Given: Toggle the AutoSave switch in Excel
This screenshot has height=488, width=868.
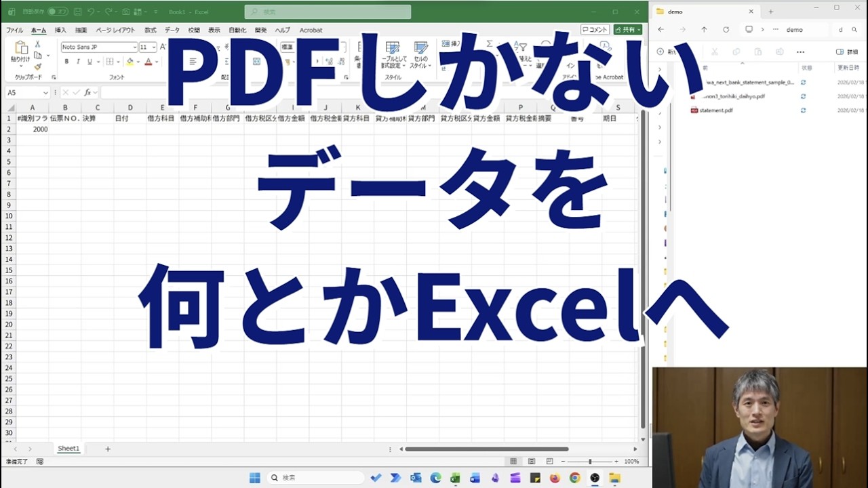Looking at the screenshot, I should click(58, 12).
